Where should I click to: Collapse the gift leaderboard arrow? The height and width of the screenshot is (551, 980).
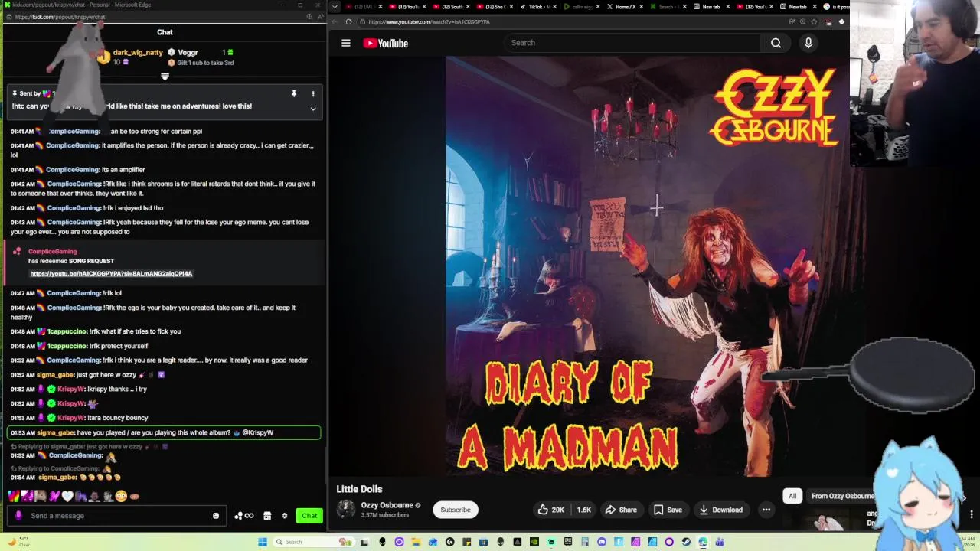click(x=165, y=77)
